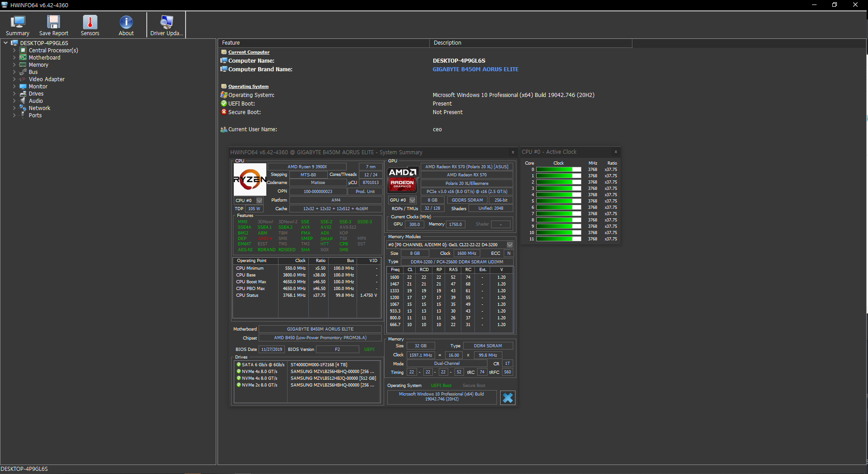Image resolution: width=868 pixels, height=474 pixels.
Task: Expand the Video Adapter tree node
Action: tap(14, 79)
